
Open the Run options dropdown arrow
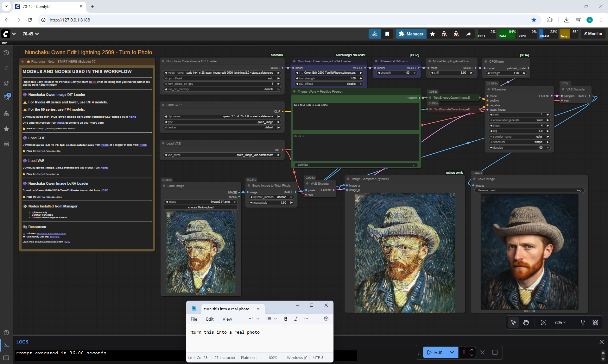click(452, 352)
